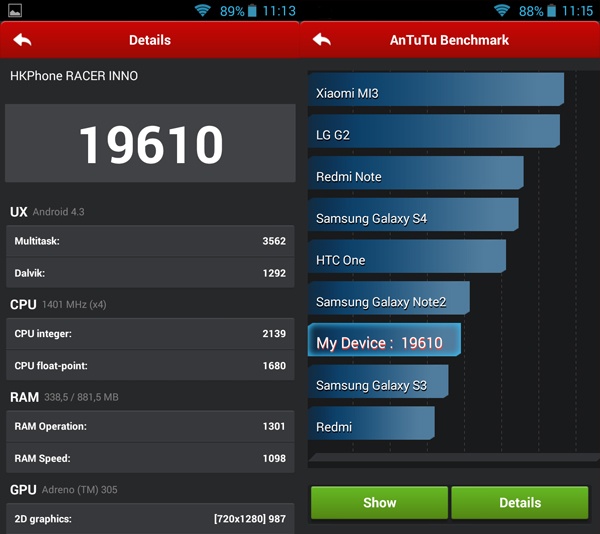Tap the battery icon next to 88%
This screenshot has height=534, width=600.
tap(551, 11)
